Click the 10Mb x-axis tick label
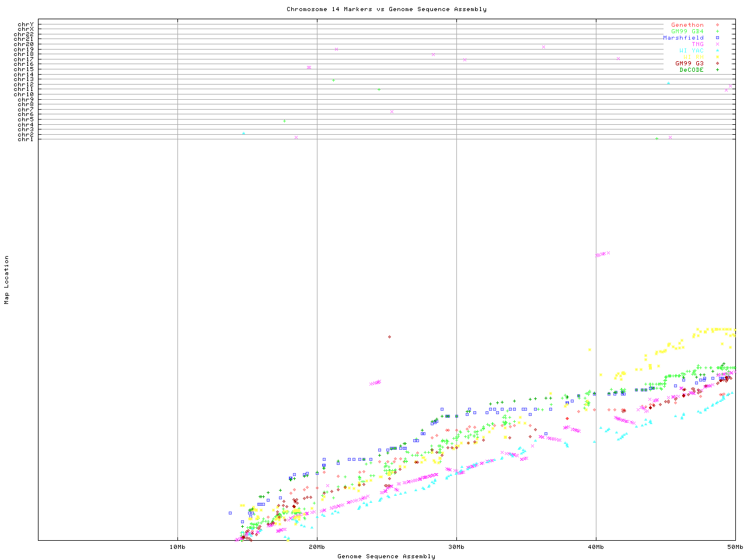747x560 pixels. (177, 547)
